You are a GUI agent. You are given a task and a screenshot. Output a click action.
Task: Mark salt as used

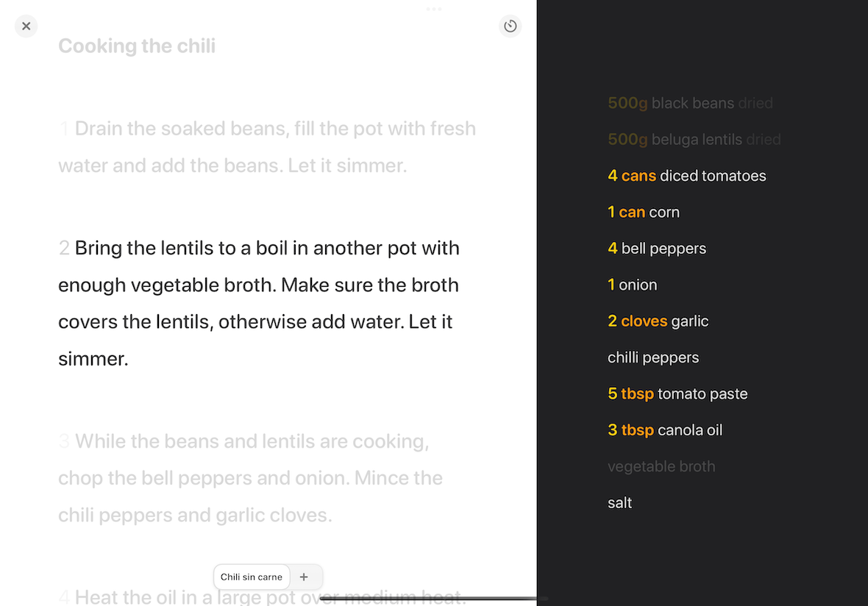click(619, 503)
